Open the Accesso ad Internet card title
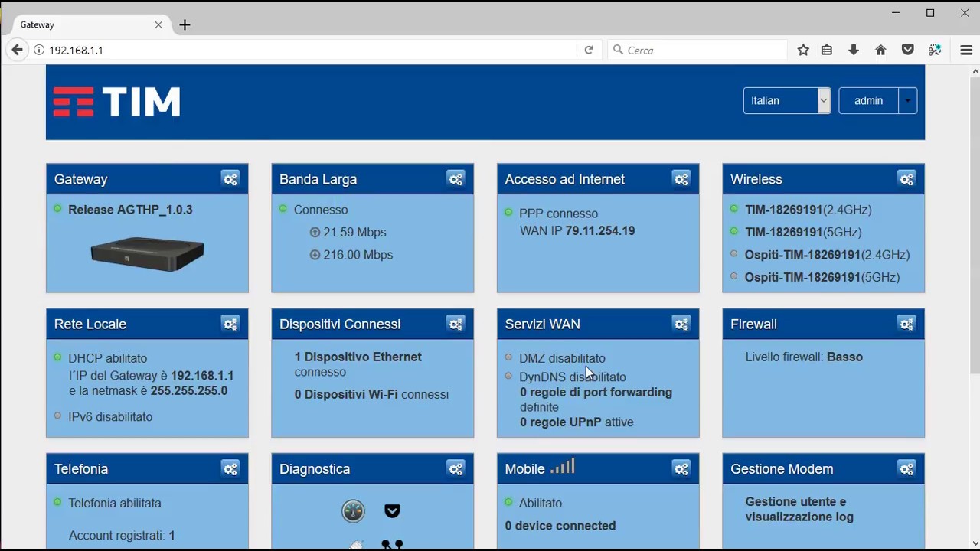Viewport: 980px width, 551px height. [564, 179]
